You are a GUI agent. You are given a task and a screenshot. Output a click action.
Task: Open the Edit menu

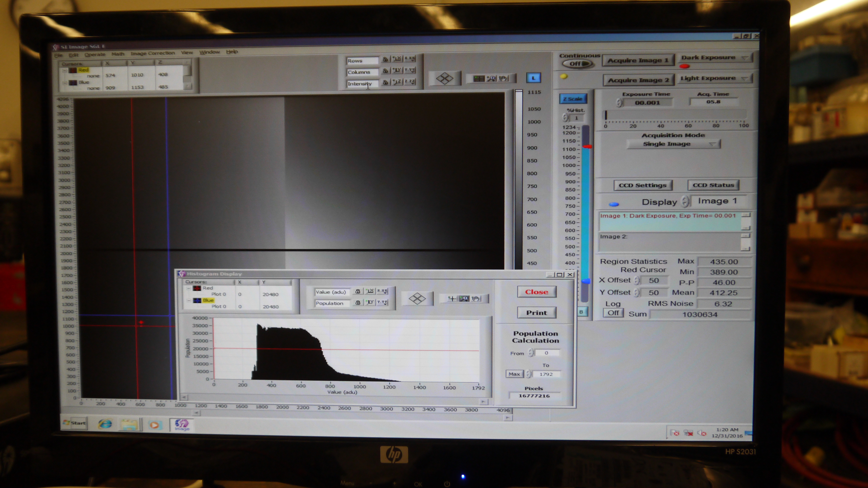tap(73, 55)
